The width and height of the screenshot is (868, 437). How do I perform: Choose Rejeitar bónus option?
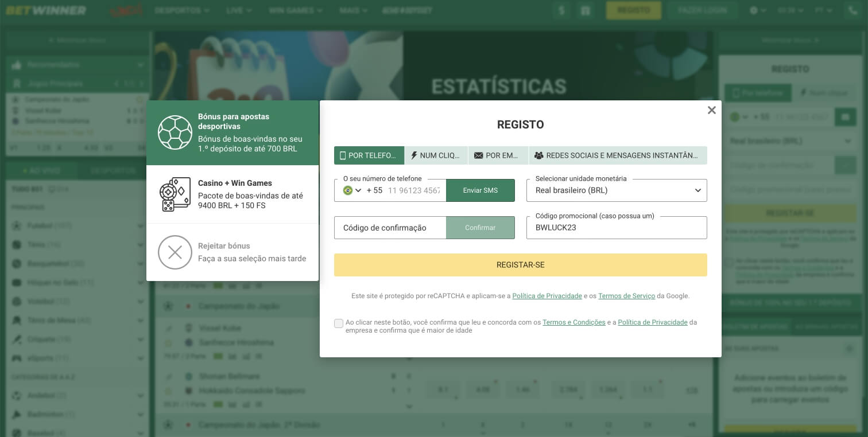click(x=232, y=252)
